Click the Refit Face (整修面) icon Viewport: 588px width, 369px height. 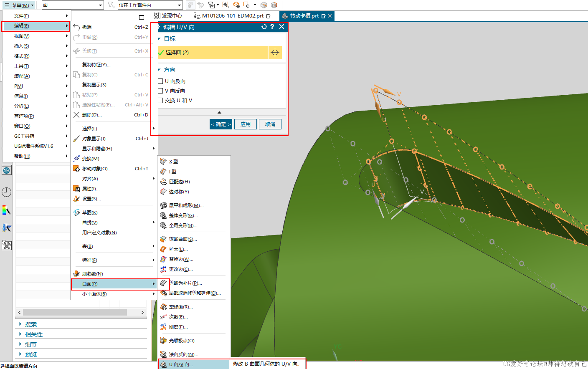coord(163,307)
